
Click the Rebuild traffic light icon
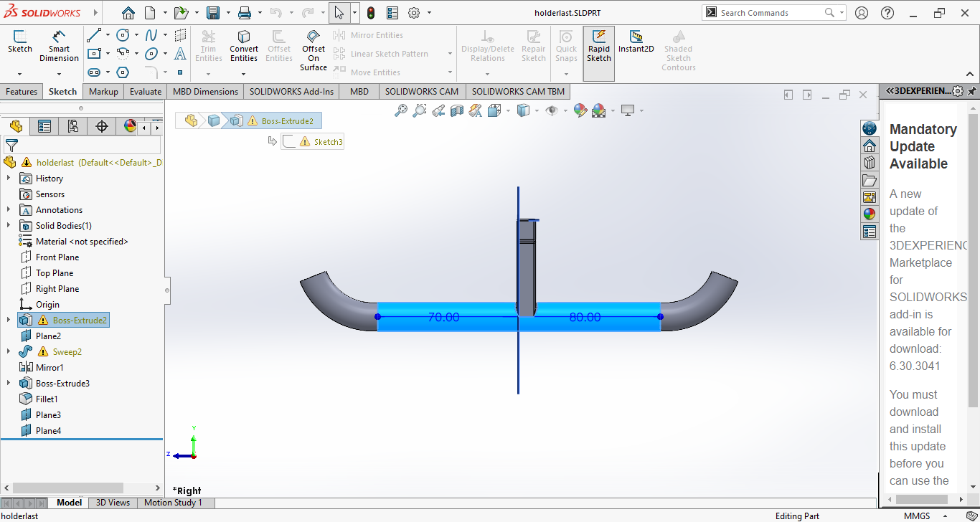(371, 13)
